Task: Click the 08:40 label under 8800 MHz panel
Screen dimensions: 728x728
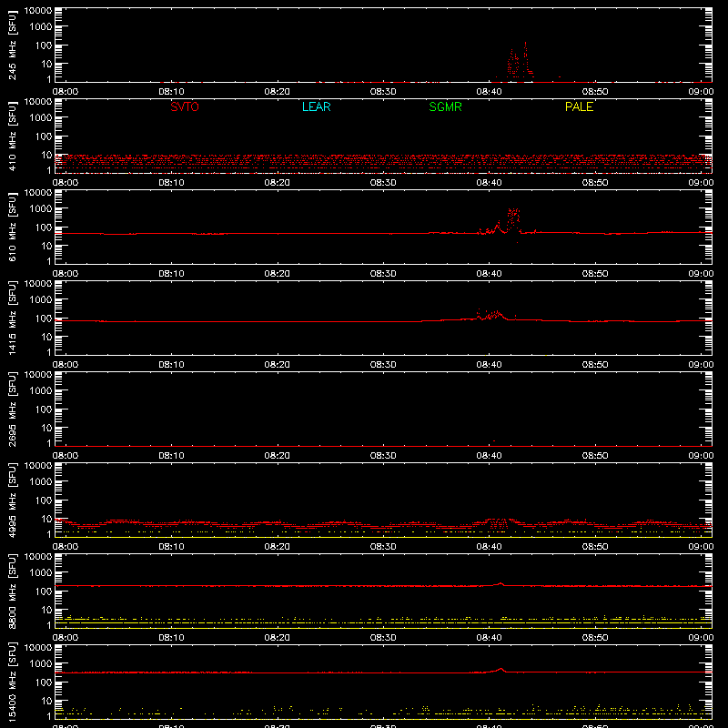Action: pyautogui.click(x=489, y=638)
